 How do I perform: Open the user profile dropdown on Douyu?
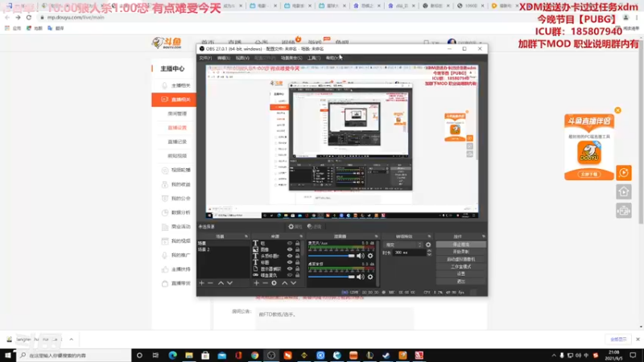pyautogui.click(x=464, y=43)
